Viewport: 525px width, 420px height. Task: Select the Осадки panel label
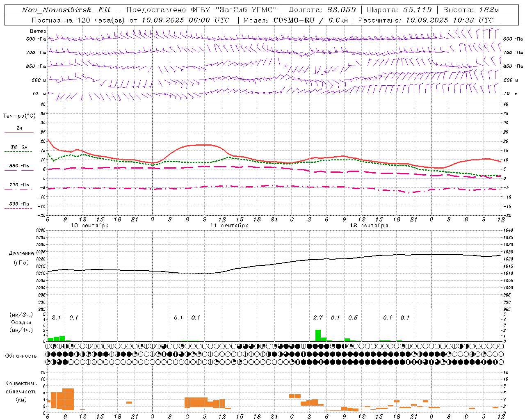pyautogui.click(x=21, y=322)
